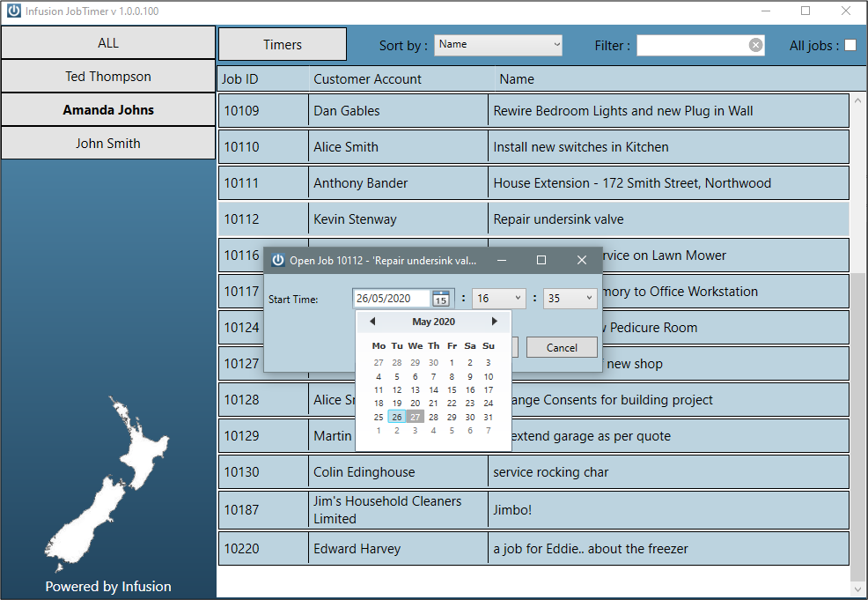Click job ID 10127 cell

pyautogui.click(x=241, y=363)
